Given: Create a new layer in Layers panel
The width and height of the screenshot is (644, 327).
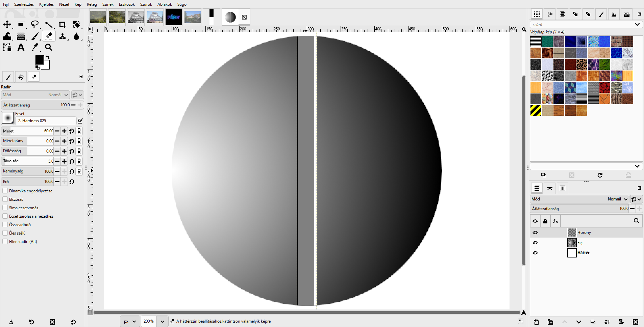Looking at the screenshot, I should click(536, 322).
